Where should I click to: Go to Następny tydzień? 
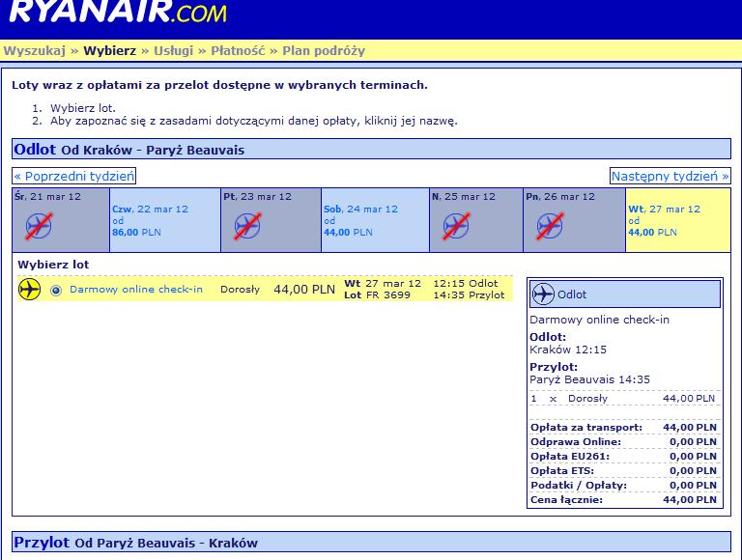pyautogui.click(x=671, y=176)
